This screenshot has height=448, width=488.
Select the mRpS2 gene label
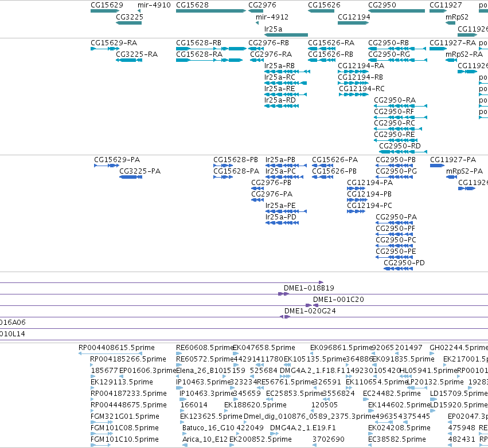(x=457, y=17)
